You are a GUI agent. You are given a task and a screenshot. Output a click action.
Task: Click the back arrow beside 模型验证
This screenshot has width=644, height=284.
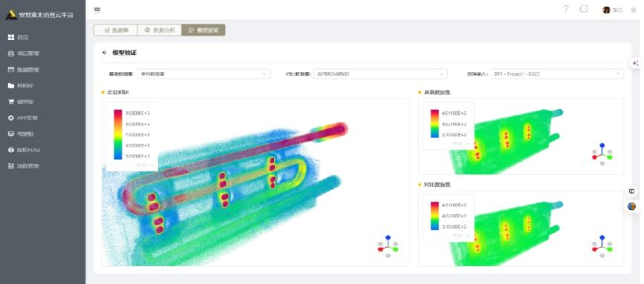[104, 53]
